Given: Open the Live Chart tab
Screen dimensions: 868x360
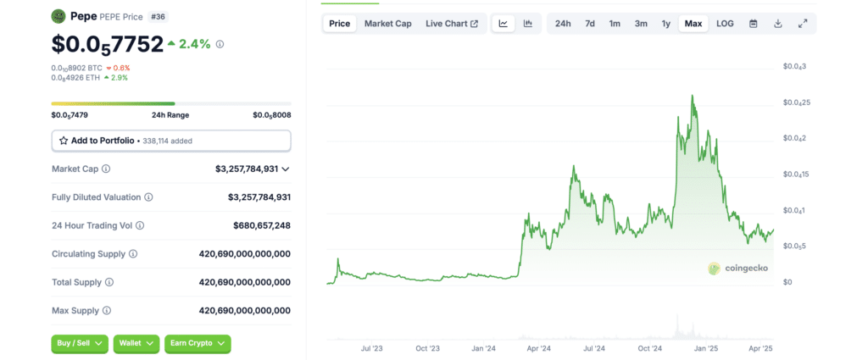Looking at the screenshot, I should [x=452, y=23].
